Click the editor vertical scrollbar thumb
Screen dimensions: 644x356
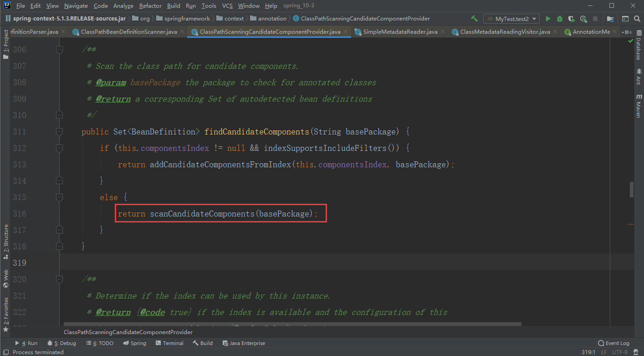click(x=632, y=190)
